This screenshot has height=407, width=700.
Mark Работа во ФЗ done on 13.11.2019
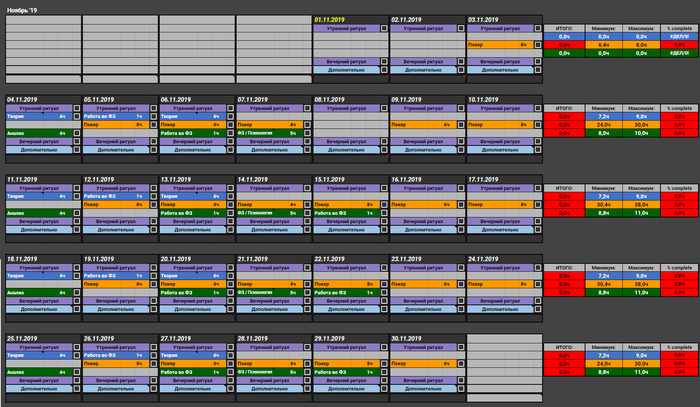[x=230, y=213]
